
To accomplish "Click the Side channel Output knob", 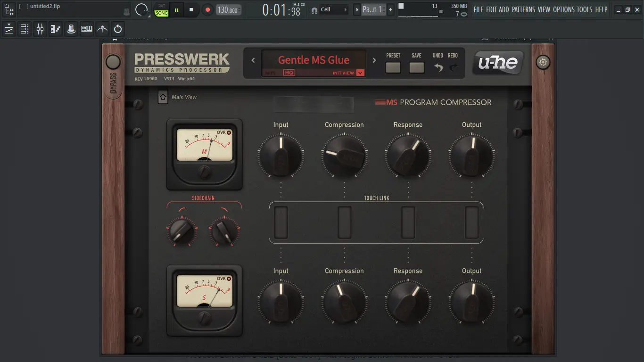I will point(472,302).
